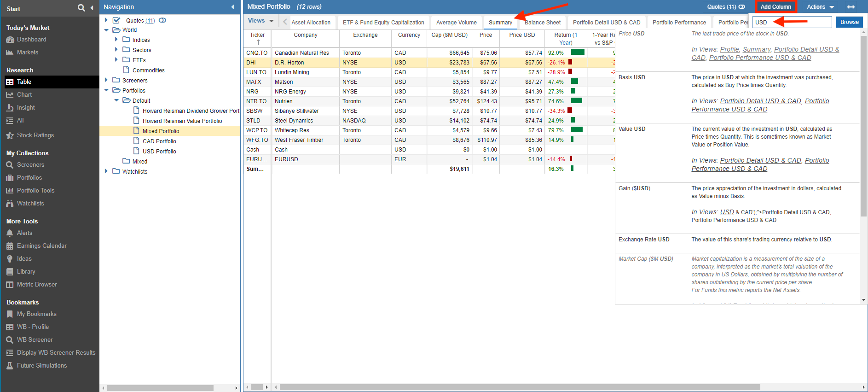Toggle the Quotes switch in Navigation tree
Image resolution: width=868 pixels, height=392 pixels.
pos(162,20)
